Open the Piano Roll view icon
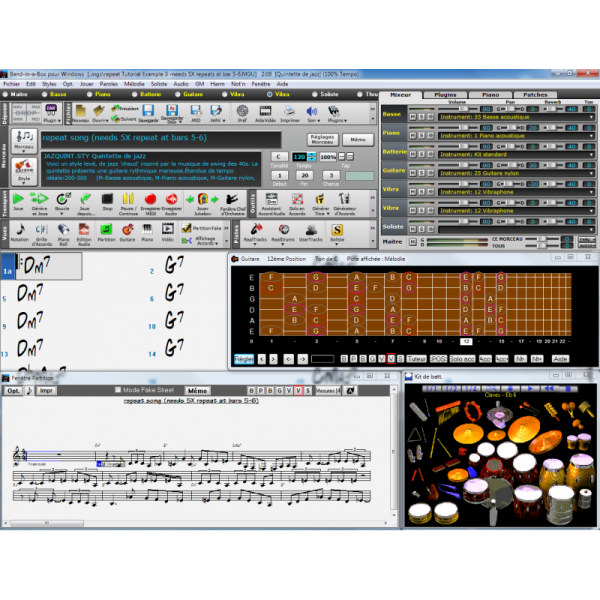This screenshot has width=600, height=600. coord(64,229)
